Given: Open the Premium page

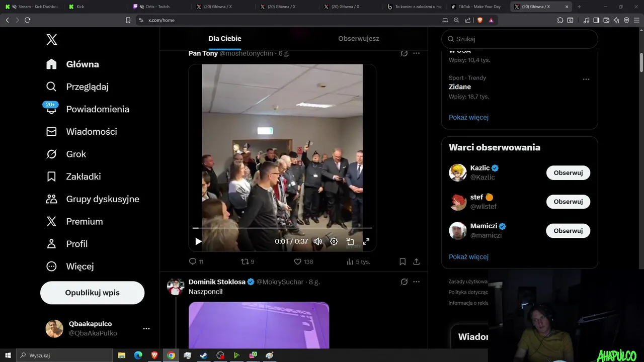Looking at the screenshot, I should (x=74, y=221).
